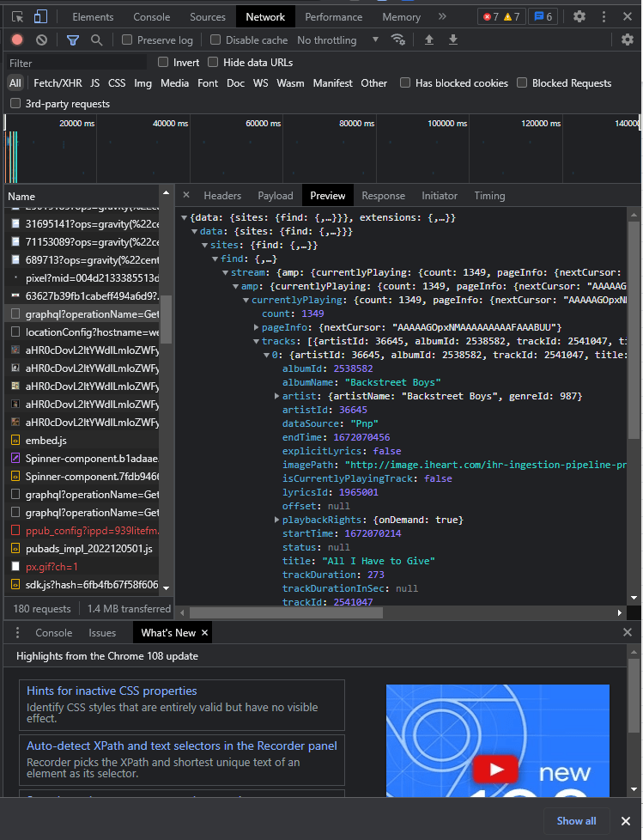
Task: Check Has blocked cookies checkbox
Action: (x=405, y=82)
